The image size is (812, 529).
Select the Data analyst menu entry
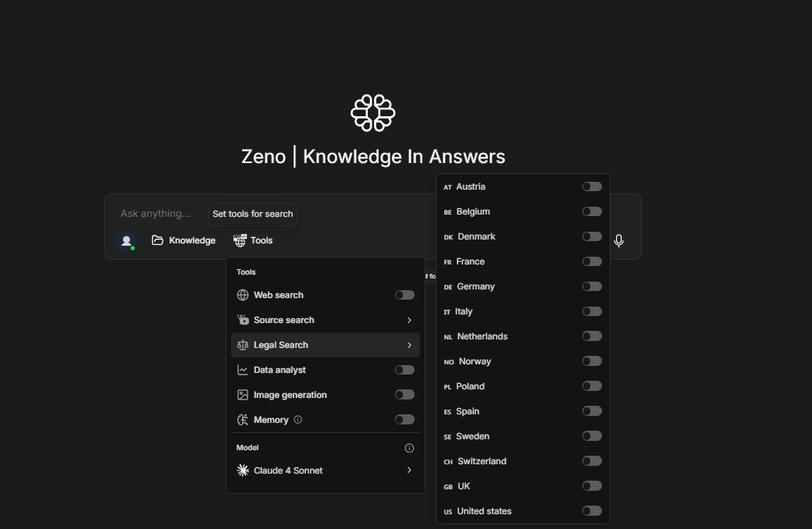point(326,370)
